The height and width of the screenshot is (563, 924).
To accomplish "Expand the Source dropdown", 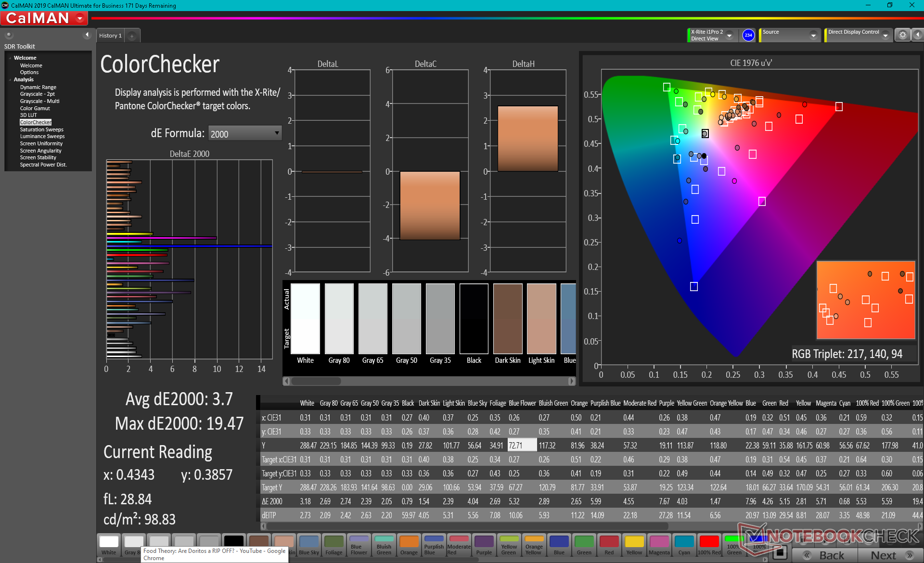I will point(813,36).
